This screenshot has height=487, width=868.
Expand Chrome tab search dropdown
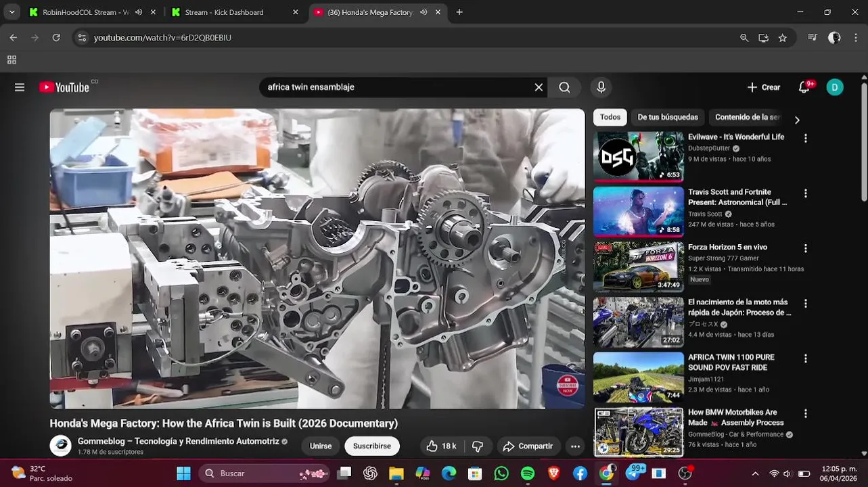tap(12, 12)
